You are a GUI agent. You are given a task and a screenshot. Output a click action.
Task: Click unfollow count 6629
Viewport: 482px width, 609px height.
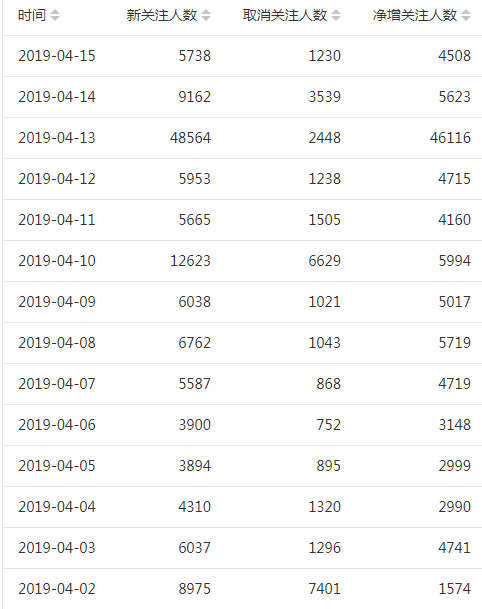pyautogui.click(x=325, y=261)
